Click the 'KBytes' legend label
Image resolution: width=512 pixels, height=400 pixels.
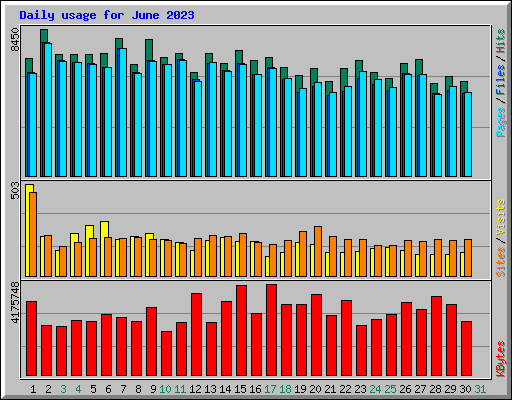(500, 359)
